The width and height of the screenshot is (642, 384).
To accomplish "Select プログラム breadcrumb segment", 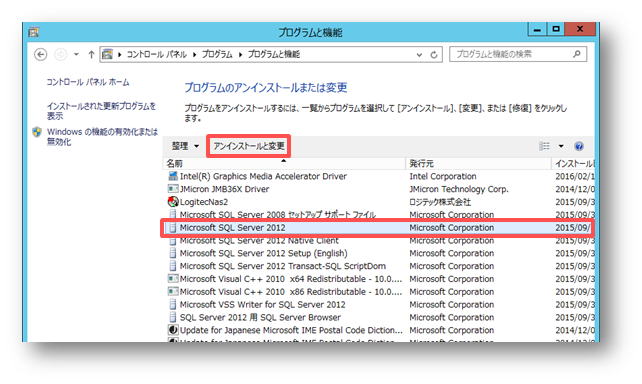I will [x=217, y=54].
